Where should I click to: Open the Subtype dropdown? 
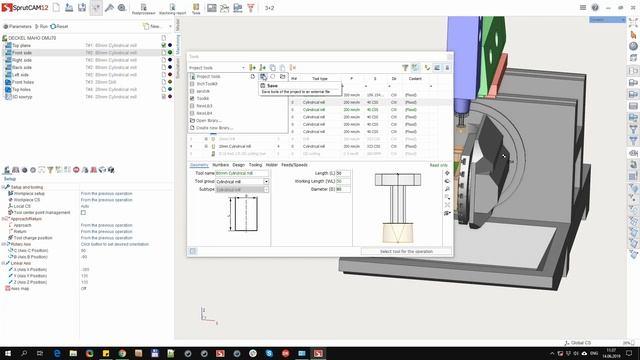[266, 190]
